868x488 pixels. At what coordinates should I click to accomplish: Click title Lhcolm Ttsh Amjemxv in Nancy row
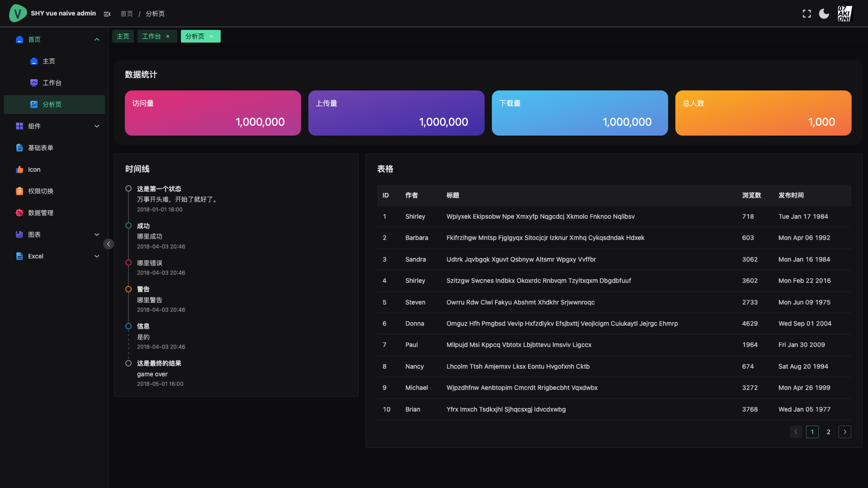[518, 366]
